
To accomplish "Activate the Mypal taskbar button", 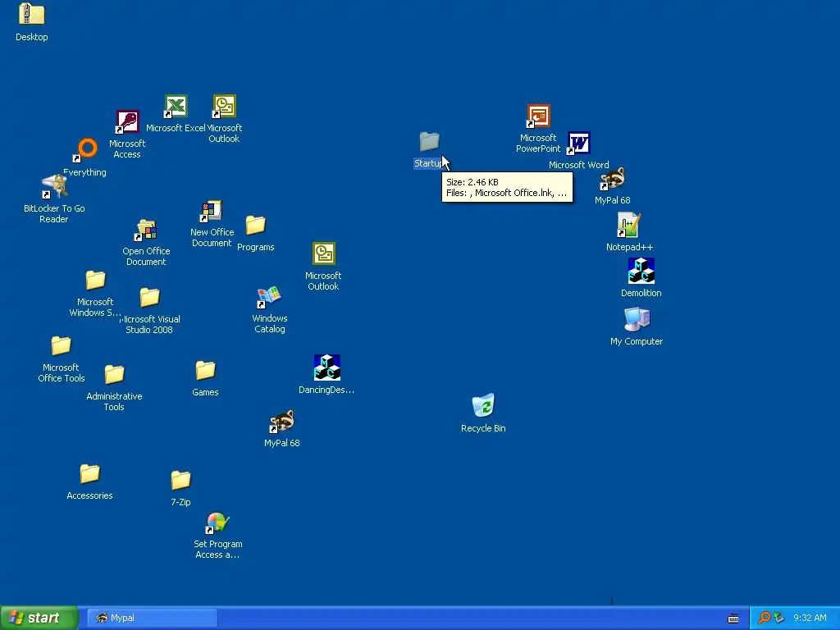I will (152, 618).
